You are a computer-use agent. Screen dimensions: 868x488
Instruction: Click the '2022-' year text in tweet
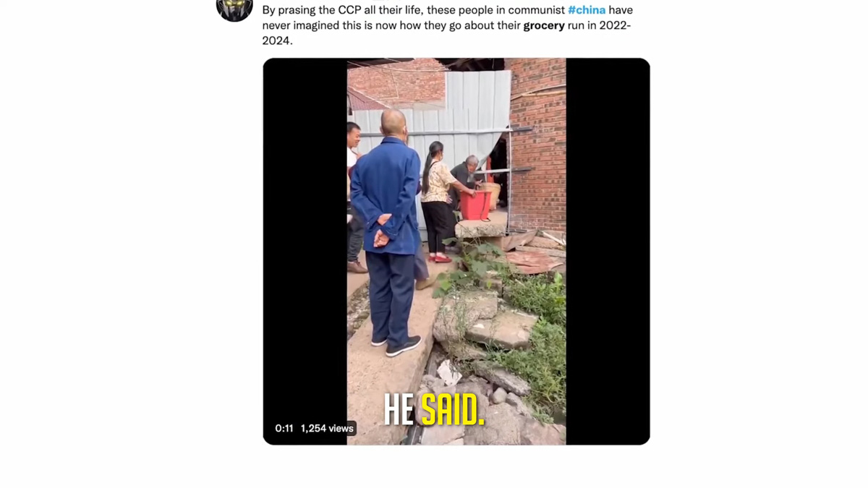coord(615,25)
